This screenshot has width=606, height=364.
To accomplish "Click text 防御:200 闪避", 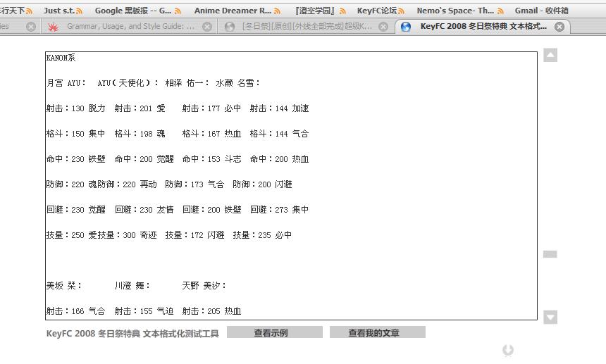I will point(262,184).
